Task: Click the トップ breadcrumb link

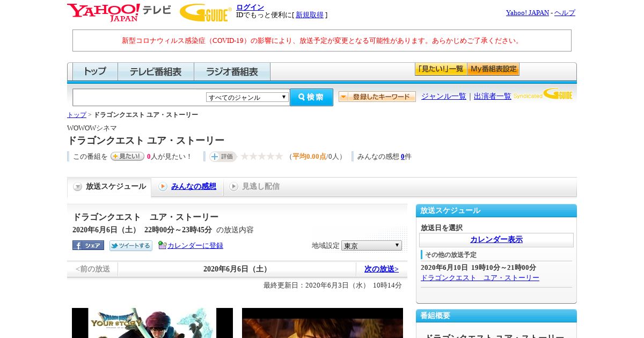Action: 77,115
